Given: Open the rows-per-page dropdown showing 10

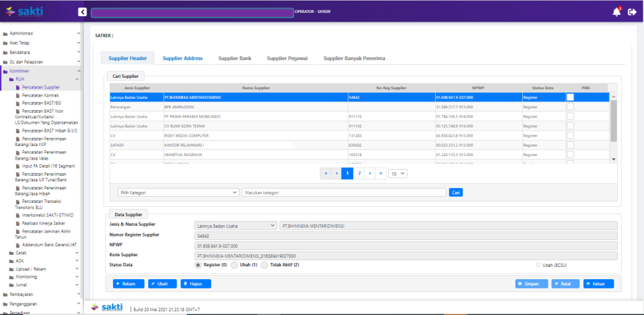Looking at the screenshot, I should (x=399, y=173).
